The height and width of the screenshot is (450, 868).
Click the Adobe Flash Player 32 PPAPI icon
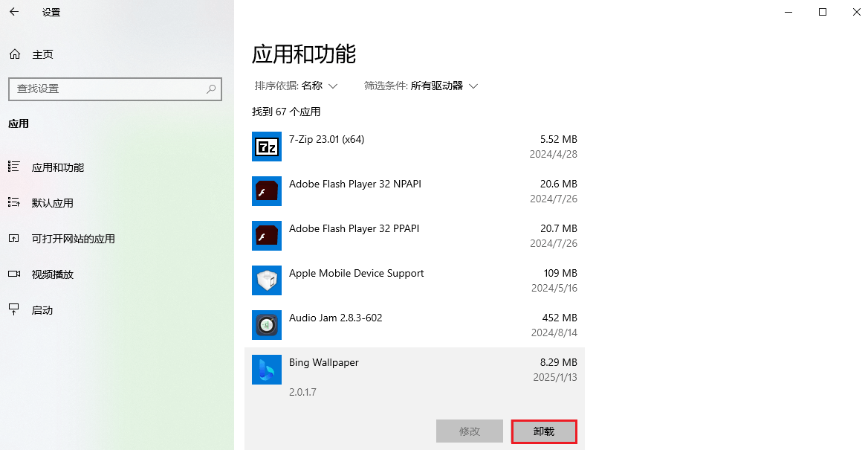[x=267, y=236]
